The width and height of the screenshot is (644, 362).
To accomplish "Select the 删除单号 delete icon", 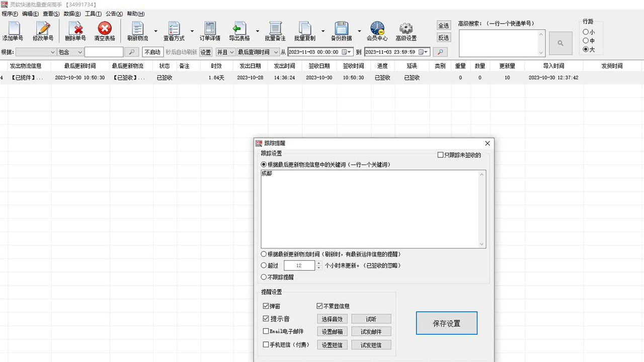I will 74,31.
